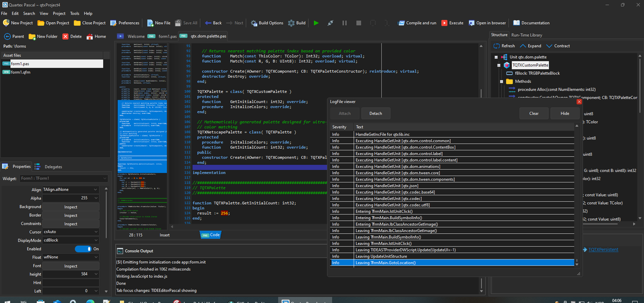Click Contract in Structure panel
644x303 pixels.
[x=558, y=46]
